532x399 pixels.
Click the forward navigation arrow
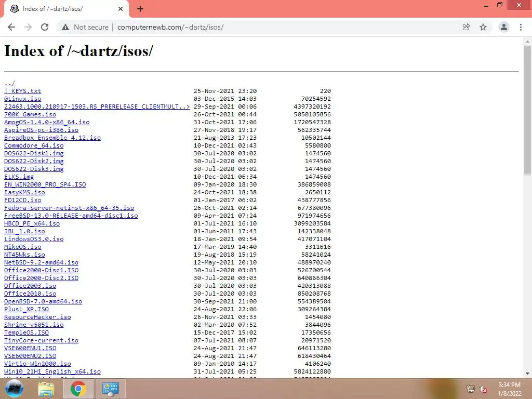(28, 27)
